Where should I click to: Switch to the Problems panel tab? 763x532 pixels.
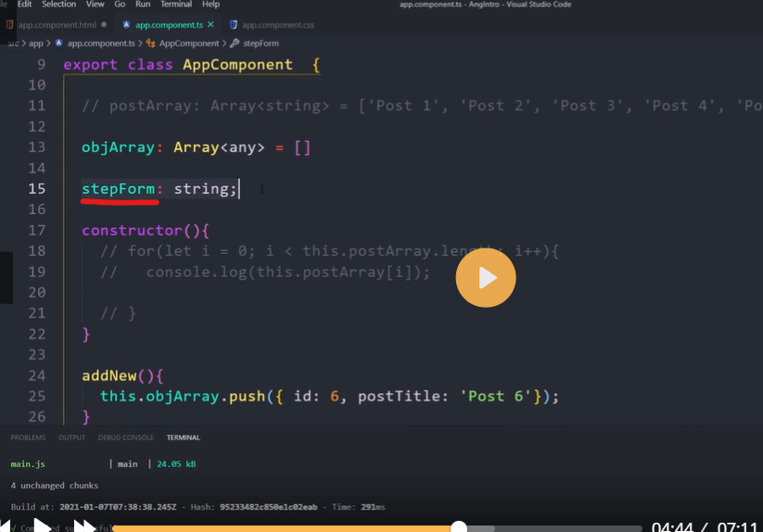coord(28,437)
